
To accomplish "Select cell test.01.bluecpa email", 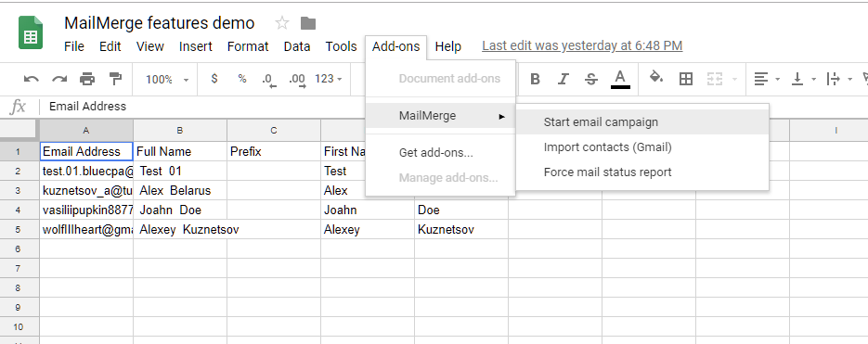I will point(86,171).
